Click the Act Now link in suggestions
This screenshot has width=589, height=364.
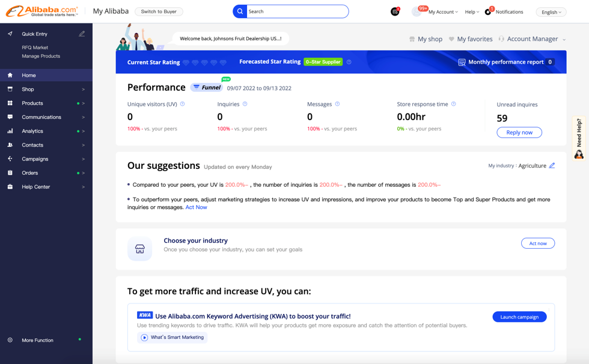196,207
